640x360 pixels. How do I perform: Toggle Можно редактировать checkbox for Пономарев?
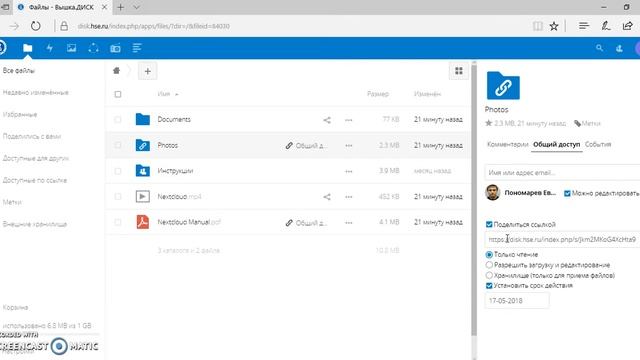pyautogui.click(x=567, y=193)
